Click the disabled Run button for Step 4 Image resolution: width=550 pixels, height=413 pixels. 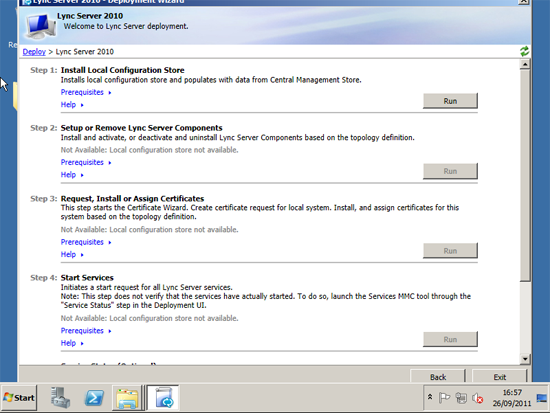click(450, 339)
